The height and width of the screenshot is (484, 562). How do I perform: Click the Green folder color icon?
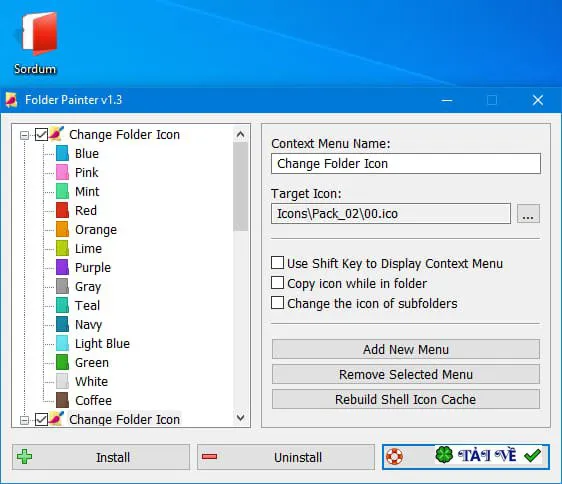coord(62,362)
